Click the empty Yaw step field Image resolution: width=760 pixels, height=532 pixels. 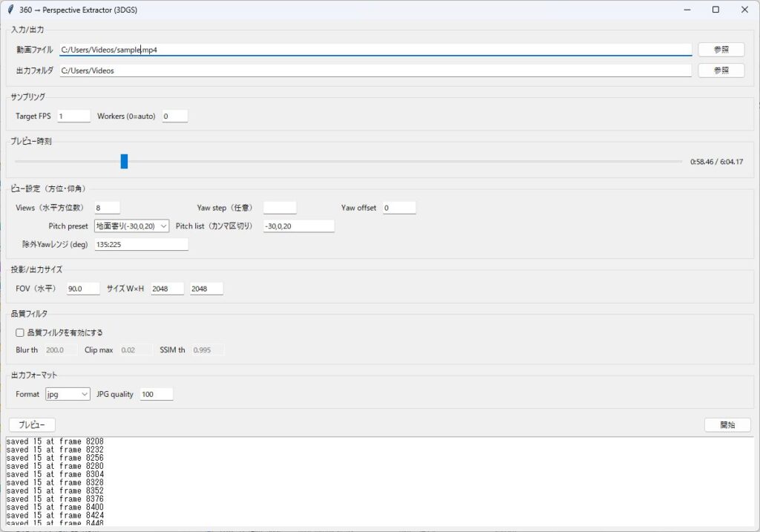click(x=280, y=208)
